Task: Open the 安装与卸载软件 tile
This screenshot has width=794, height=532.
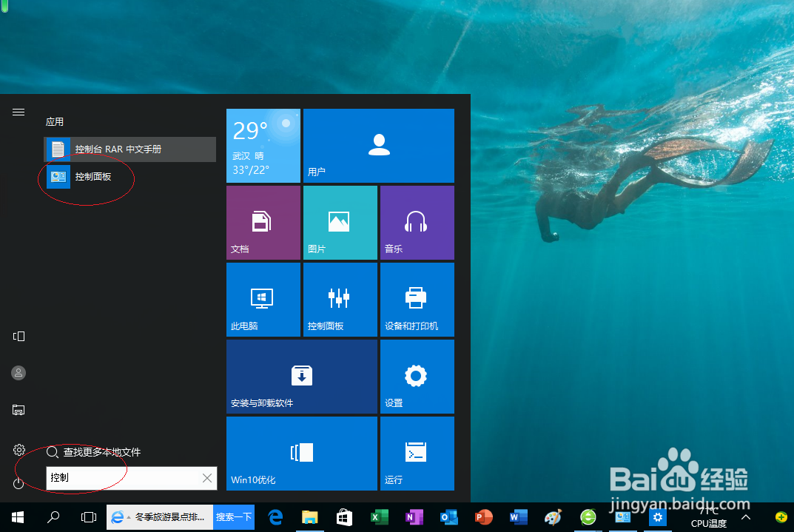Action: tap(301, 377)
